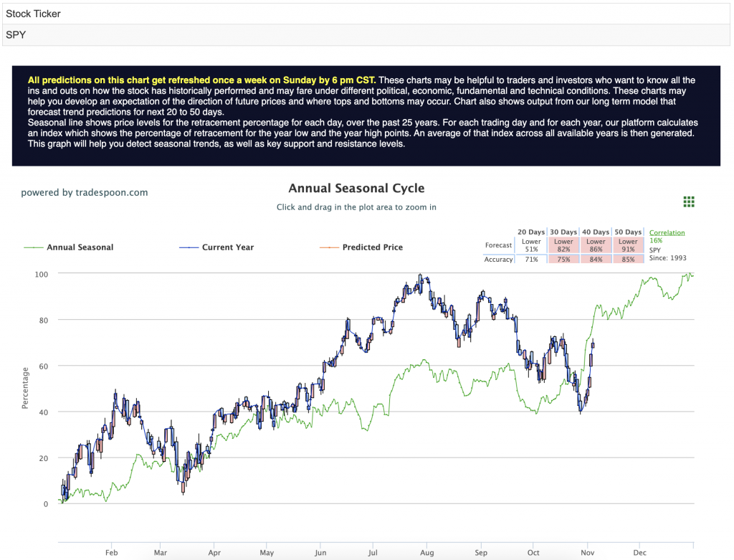
Task: Select the SPY ticker field
Action: point(366,35)
